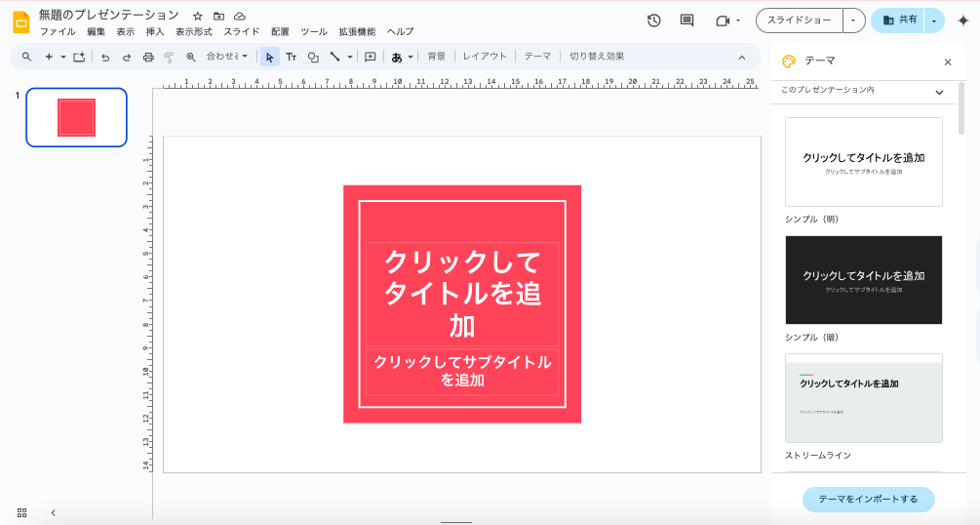Image resolution: width=980 pixels, height=525 pixels.
Task: Click the move to folder icon
Action: coord(218,17)
